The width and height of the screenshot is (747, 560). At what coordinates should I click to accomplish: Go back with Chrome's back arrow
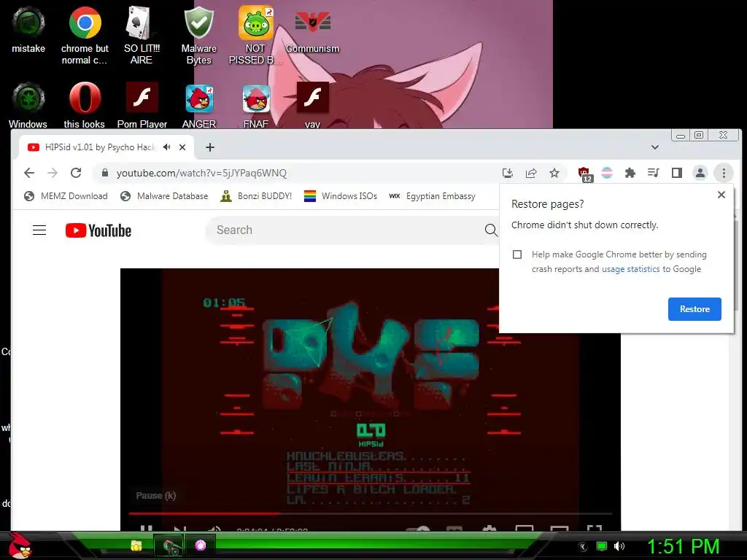tap(29, 173)
